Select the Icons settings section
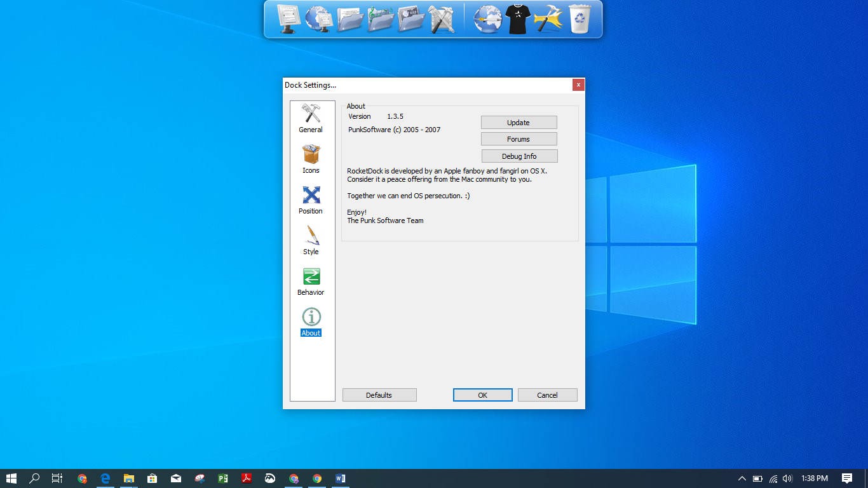Image resolution: width=868 pixels, height=488 pixels. point(311,159)
